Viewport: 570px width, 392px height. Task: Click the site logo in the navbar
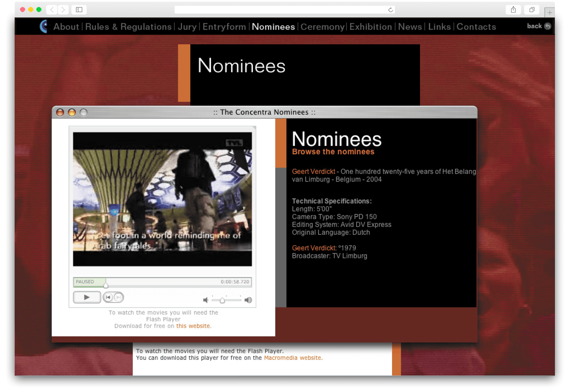pos(44,26)
